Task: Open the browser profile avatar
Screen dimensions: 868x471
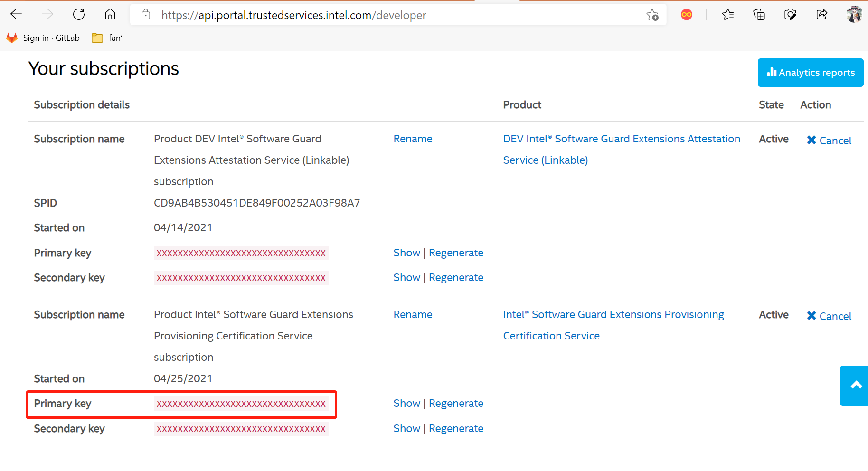Action: tap(855, 14)
